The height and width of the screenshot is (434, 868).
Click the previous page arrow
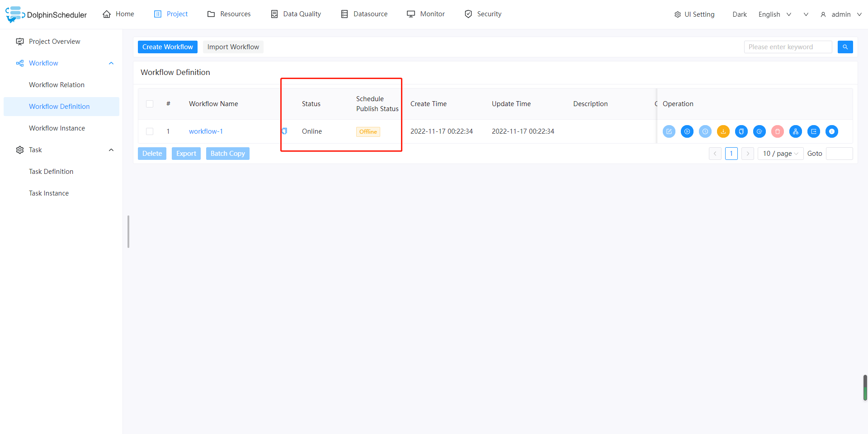(715, 154)
